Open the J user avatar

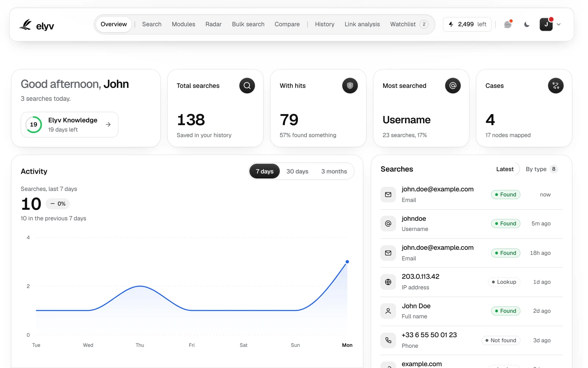pos(546,24)
